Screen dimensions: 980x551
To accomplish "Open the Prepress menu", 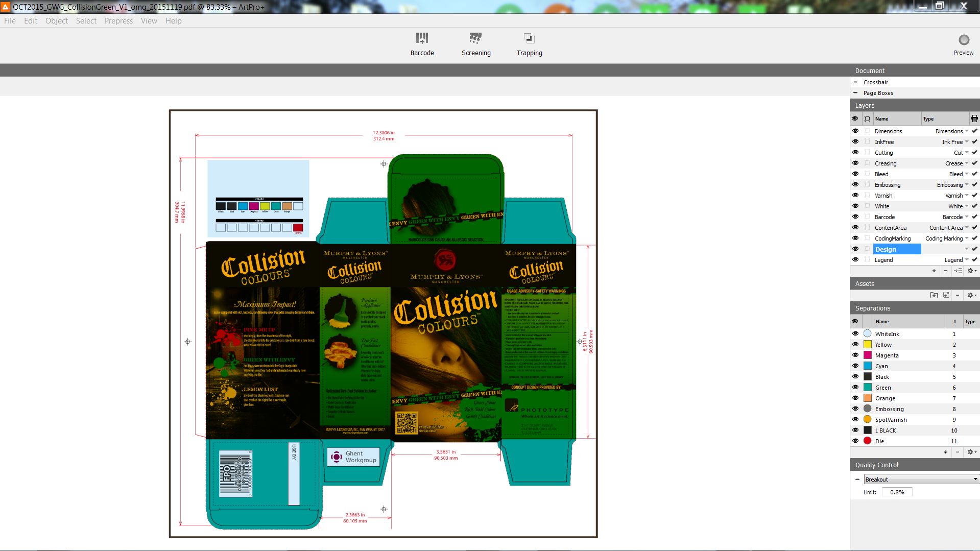I will (x=118, y=21).
